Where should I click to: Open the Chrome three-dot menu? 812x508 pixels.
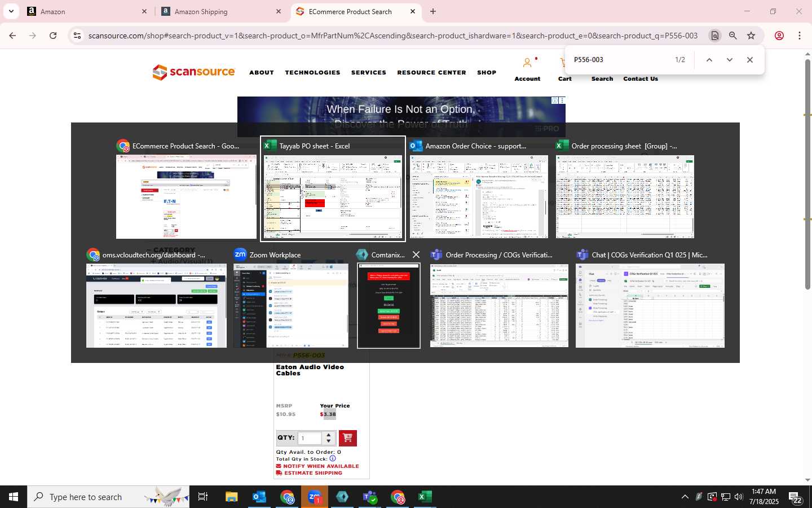(800, 36)
